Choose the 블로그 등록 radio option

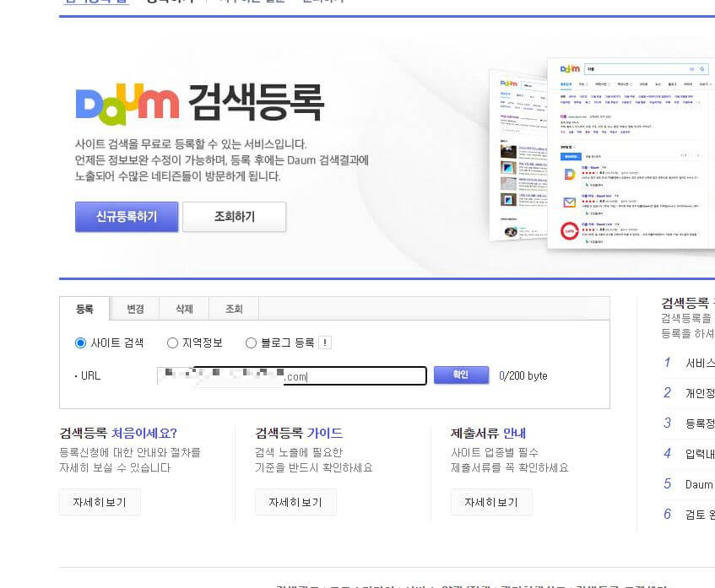[251, 343]
